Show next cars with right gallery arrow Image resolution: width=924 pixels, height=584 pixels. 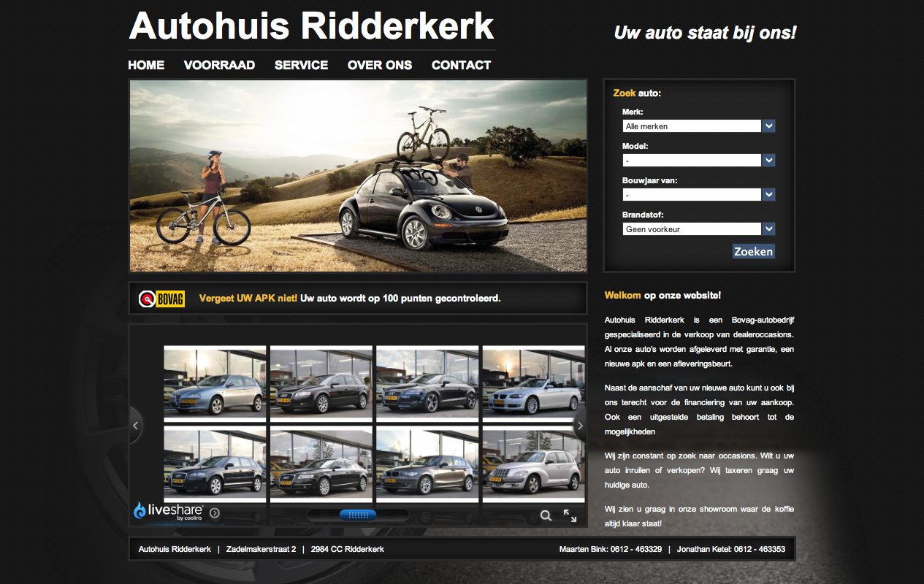[x=580, y=425]
